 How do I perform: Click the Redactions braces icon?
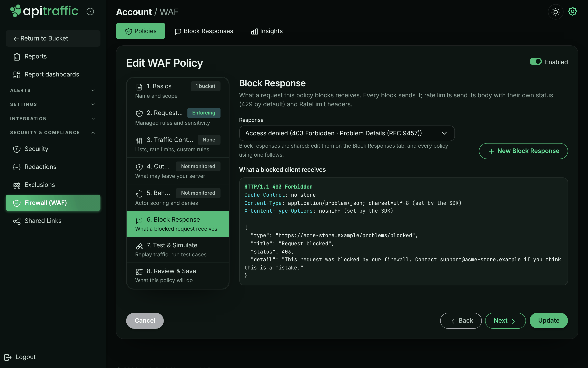pos(17,167)
